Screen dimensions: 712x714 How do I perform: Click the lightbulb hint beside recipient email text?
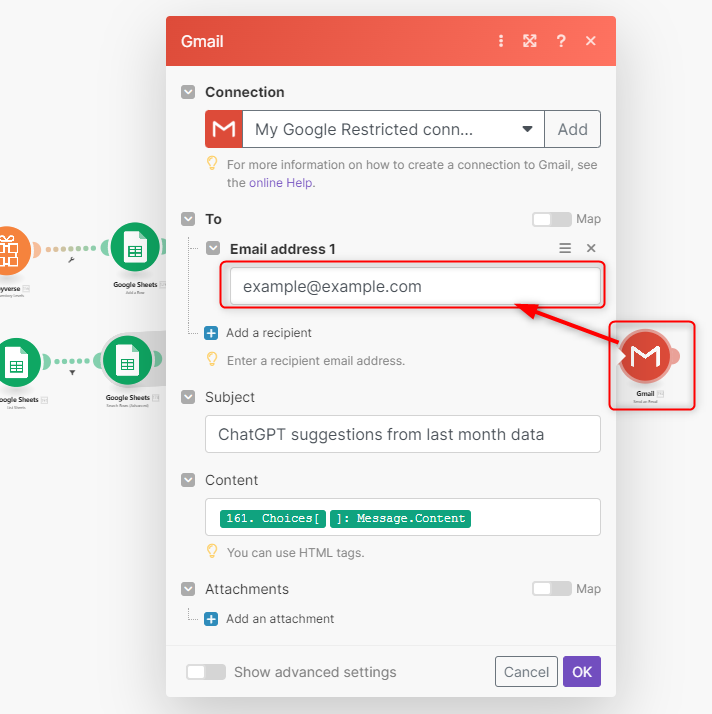point(212,359)
